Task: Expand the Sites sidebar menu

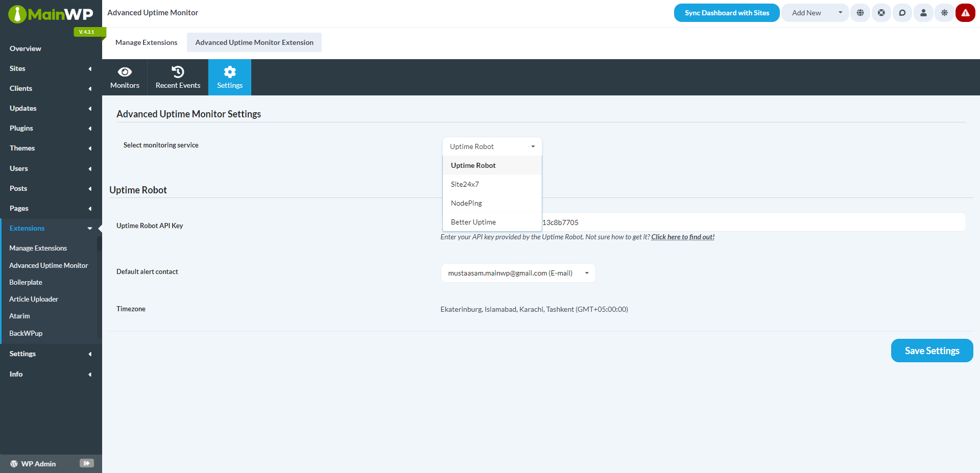Action: pos(51,68)
